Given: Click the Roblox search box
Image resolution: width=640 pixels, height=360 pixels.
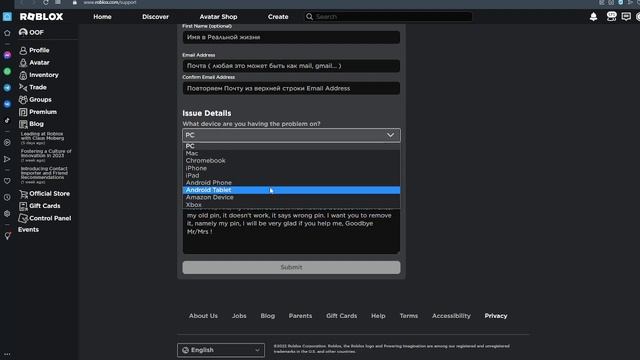Looking at the screenshot, I should [x=389, y=17].
